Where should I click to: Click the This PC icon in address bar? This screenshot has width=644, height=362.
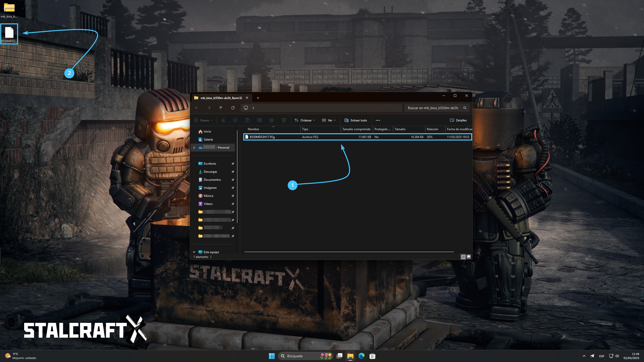click(246, 108)
